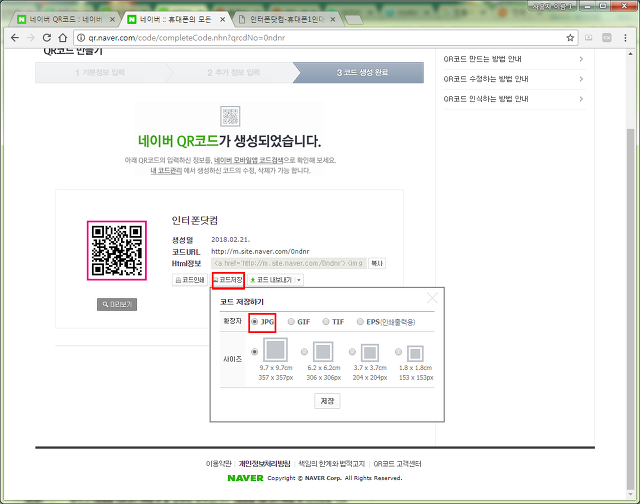Open the 개인정보처리방침 footer link

coord(264,464)
